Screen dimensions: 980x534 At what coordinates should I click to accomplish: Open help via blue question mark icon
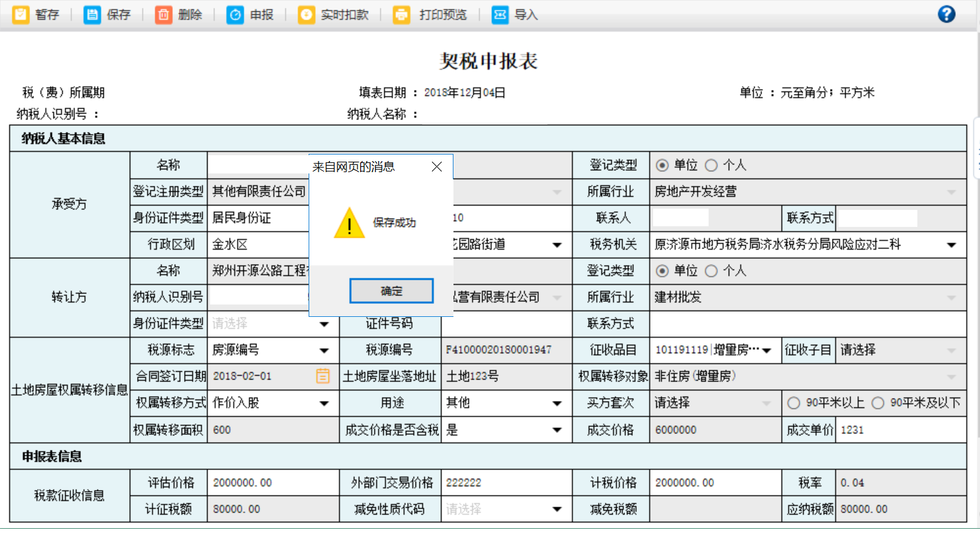pyautogui.click(x=946, y=14)
